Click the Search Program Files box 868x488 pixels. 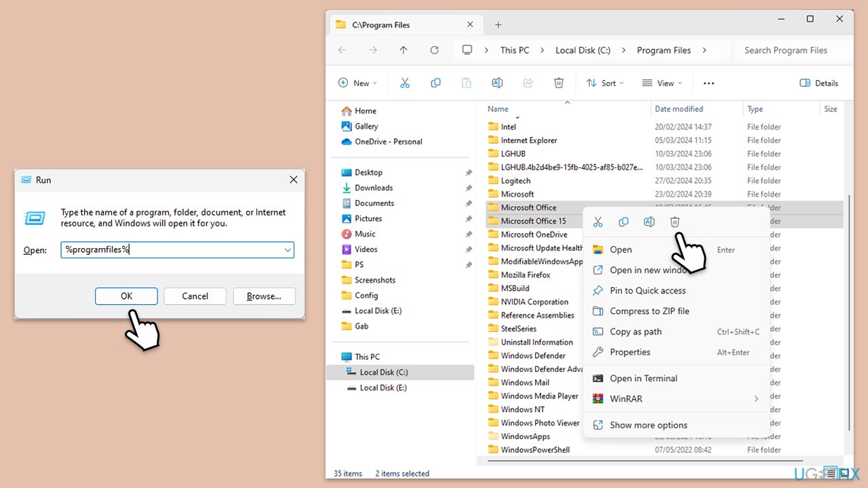[x=792, y=50]
